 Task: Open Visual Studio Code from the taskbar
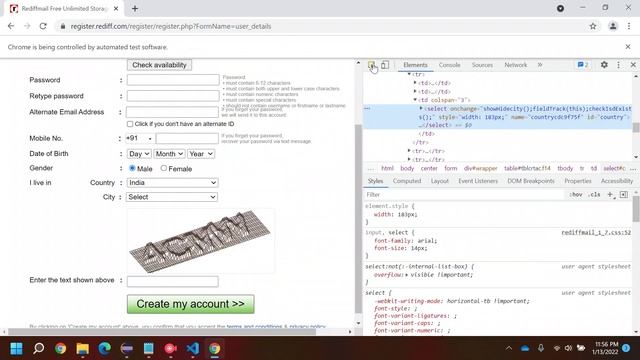[x=193, y=349]
